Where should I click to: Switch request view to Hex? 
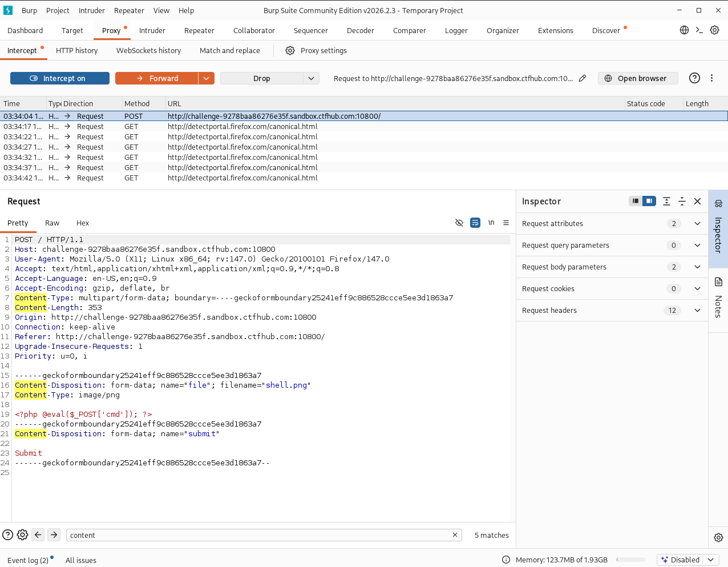pyautogui.click(x=83, y=223)
